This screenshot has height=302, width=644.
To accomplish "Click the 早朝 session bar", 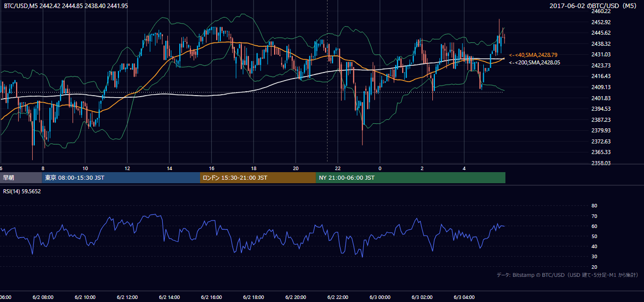I will pos(21,178).
